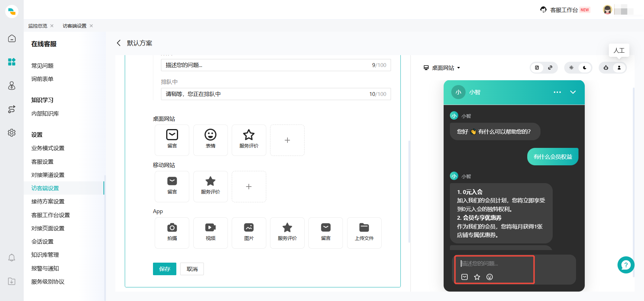Click the 取消 button

coord(192,269)
